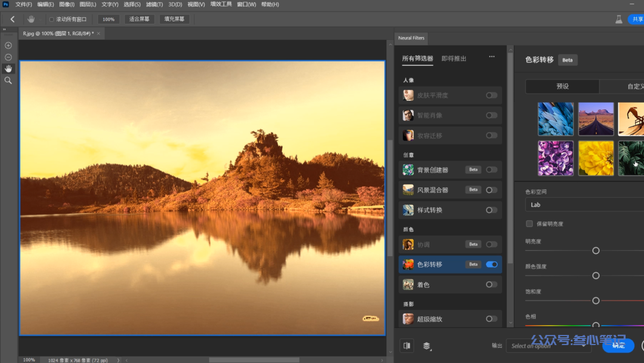Disable the 色彩转移 filter switch
The image size is (644, 363).
pos(491,264)
